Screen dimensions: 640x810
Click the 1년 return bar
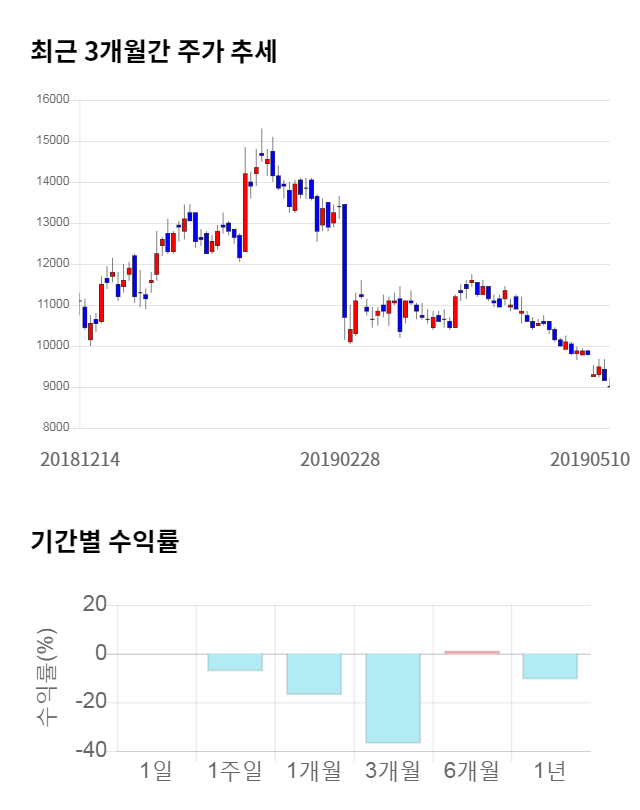coord(550,666)
